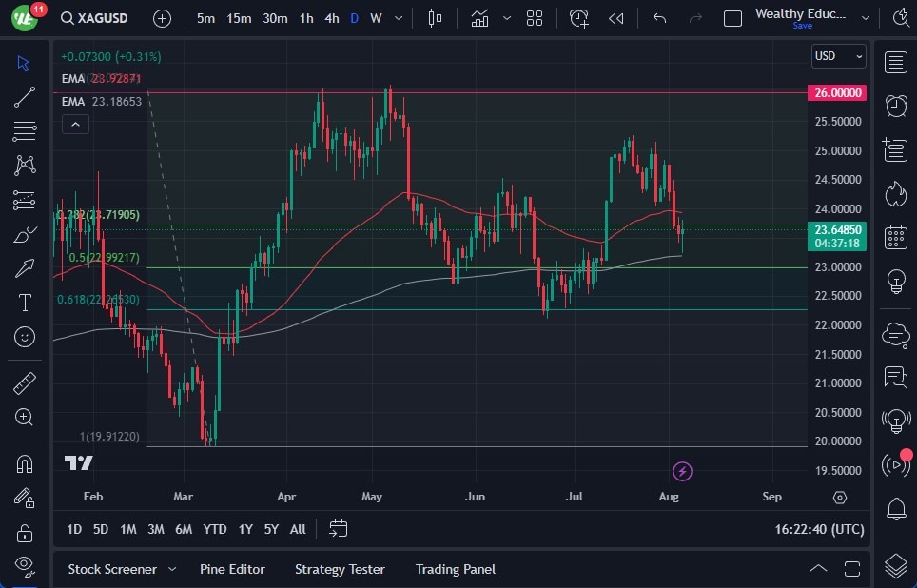Open the USD currency dropdown

coord(838,56)
